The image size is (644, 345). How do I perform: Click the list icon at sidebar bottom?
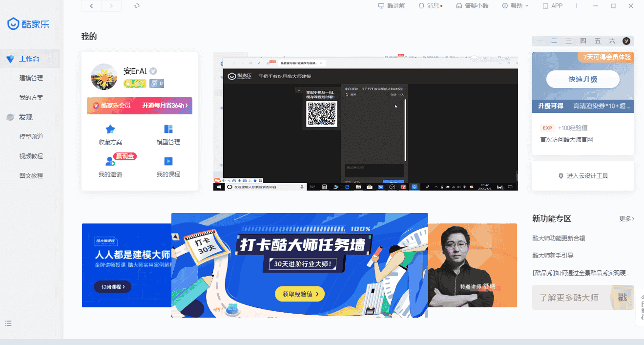[8, 323]
